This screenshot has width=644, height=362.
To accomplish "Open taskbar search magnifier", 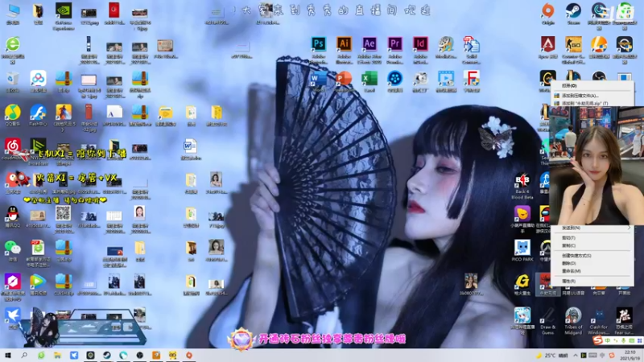I will tap(24, 356).
